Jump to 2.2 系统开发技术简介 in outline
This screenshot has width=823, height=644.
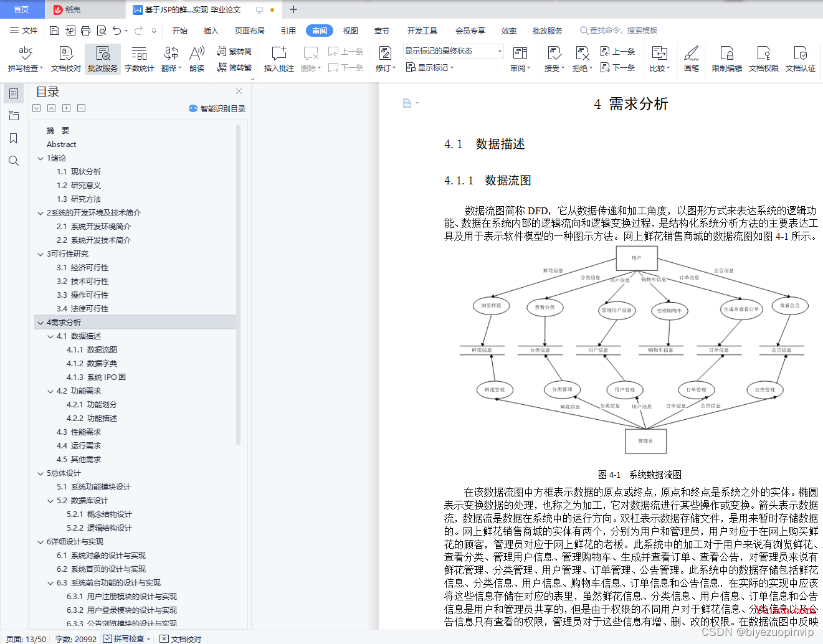click(93, 240)
